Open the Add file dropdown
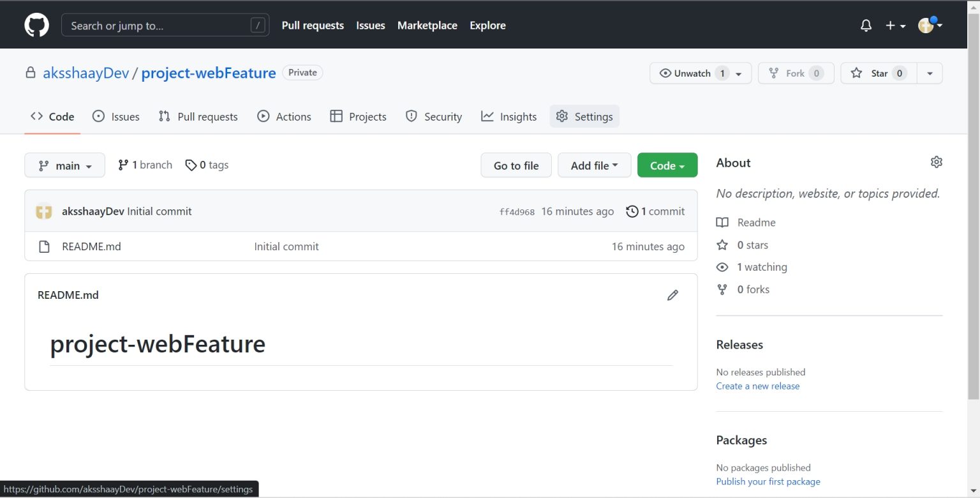This screenshot has height=498, width=980. [x=594, y=165]
